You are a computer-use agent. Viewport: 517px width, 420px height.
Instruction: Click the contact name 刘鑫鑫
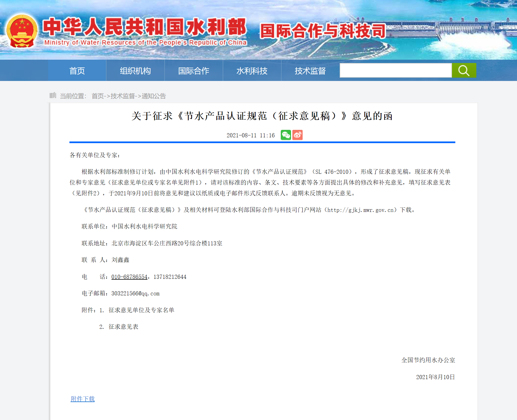click(120, 260)
